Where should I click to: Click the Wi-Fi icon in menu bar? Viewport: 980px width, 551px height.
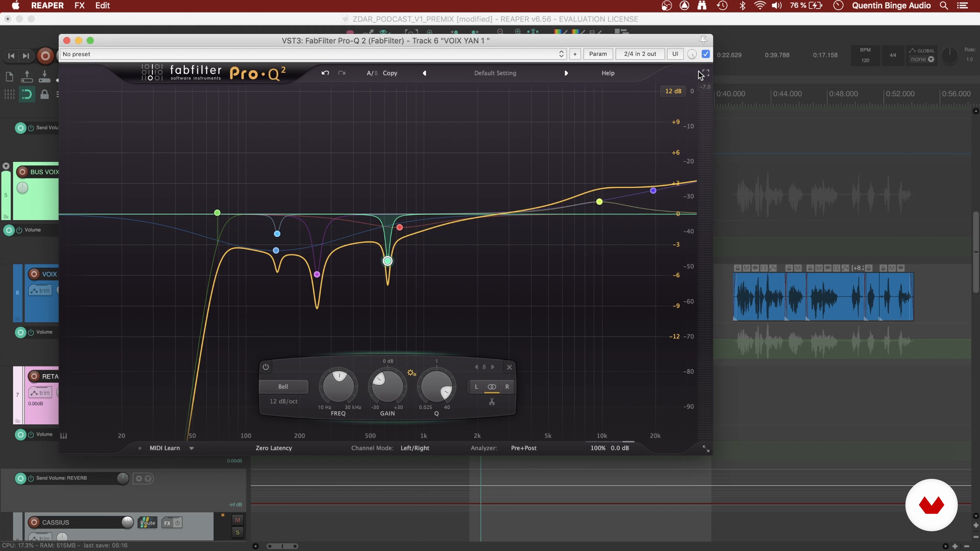click(760, 6)
